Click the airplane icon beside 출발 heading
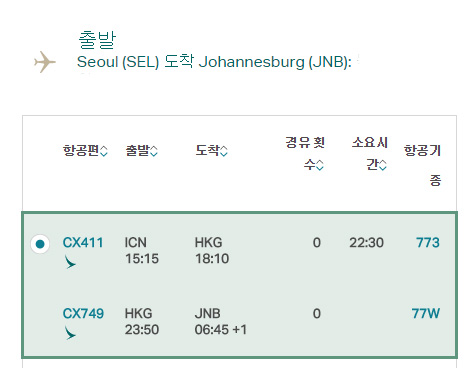Image resolution: width=473 pixels, height=368 pixels. click(x=45, y=62)
